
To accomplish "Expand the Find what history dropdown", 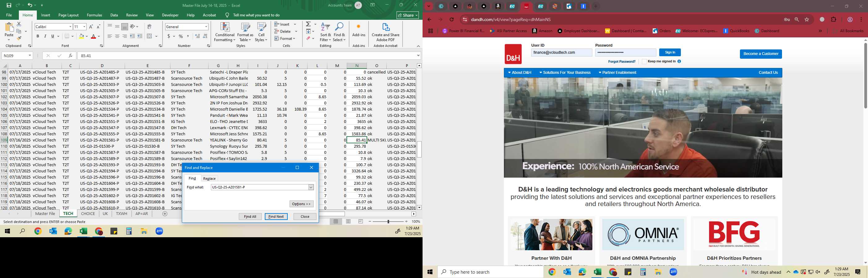I will (x=311, y=187).
